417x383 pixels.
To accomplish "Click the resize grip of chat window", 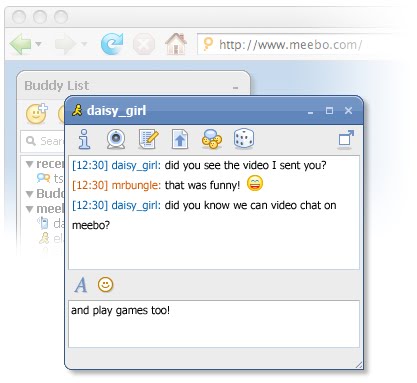I will point(359,365).
